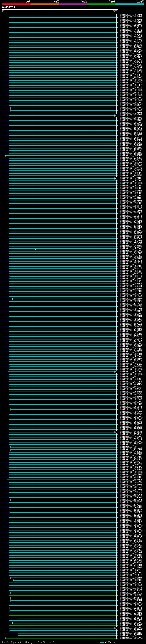Screen dimensions: 146x644
Task: Click the UniRef100_C9E1T7 entry
Action: [x=131, y=575]
